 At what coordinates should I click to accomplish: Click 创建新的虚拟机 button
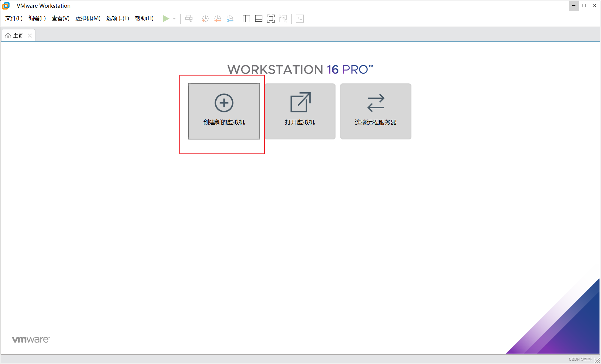(224, 111)
